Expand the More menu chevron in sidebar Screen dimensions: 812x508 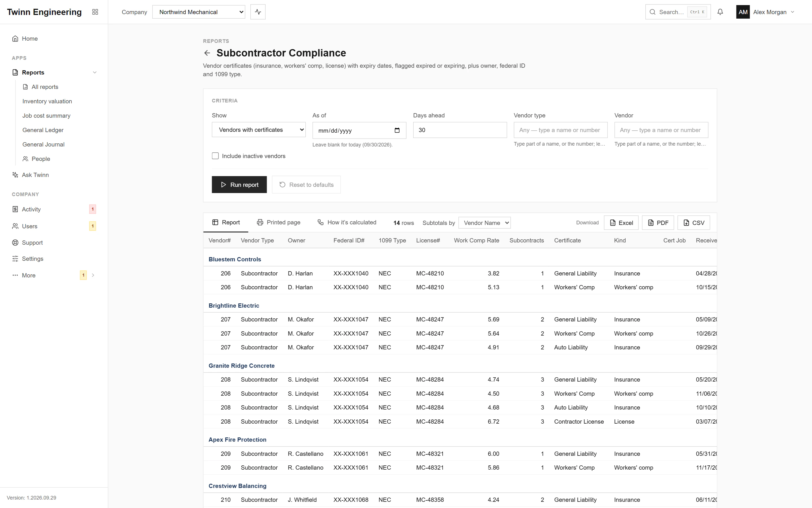click(x=93, y=275)
